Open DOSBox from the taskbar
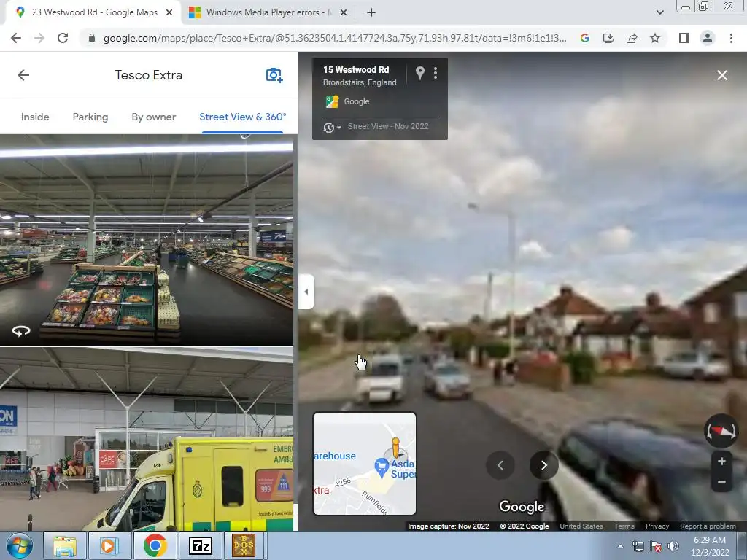The width and height of the screenshot is (747, 560). pyautogui.click(x=244, y=545)
